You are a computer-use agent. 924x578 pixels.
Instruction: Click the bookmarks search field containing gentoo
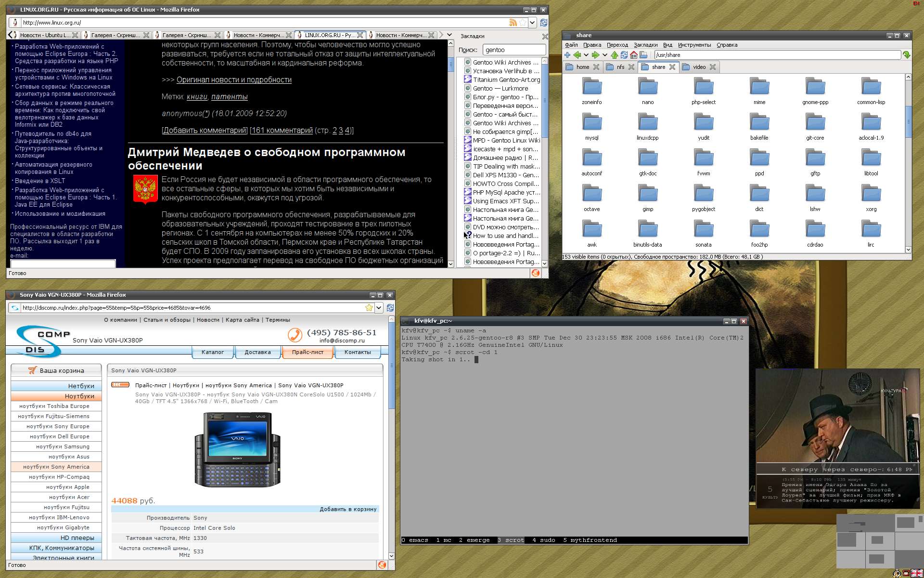[513, 50]
